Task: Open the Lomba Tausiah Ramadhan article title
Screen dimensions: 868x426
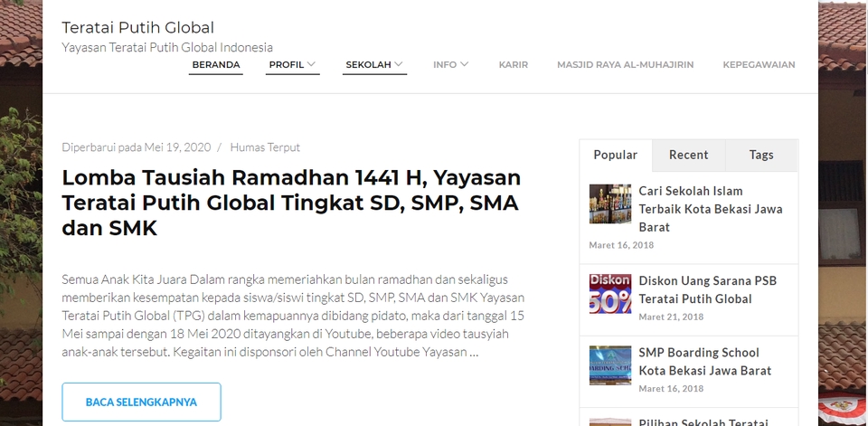Action: pos(291,203)
